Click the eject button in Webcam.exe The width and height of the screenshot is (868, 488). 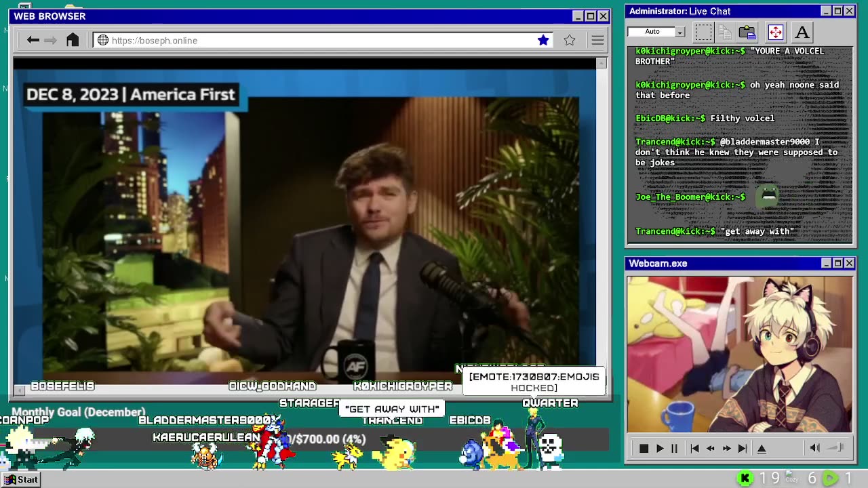click(x=762, y=449)
